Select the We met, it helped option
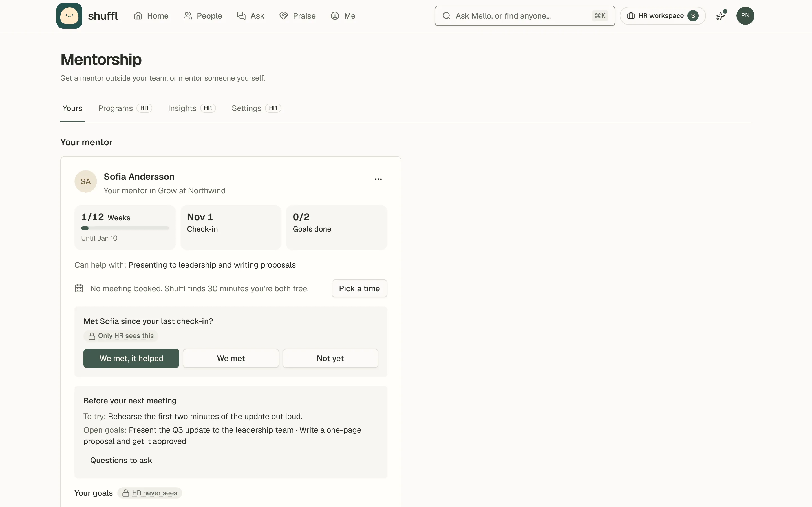812x507 pixels. [131, 358]
